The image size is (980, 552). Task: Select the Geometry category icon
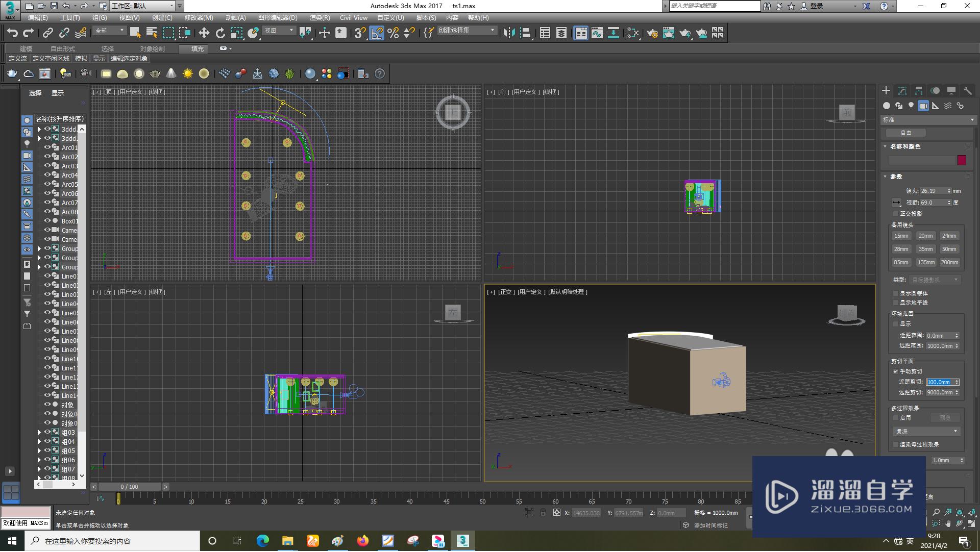point(887,106)
